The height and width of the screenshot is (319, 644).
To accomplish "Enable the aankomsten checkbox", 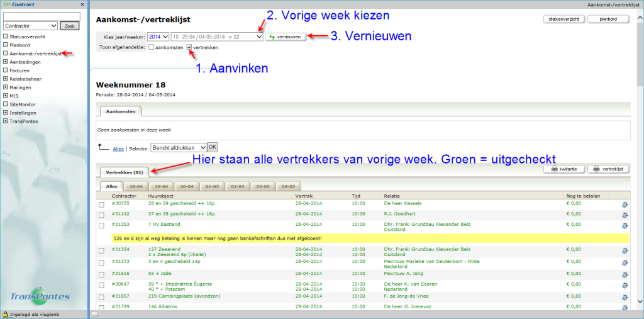I will (152, 48).
